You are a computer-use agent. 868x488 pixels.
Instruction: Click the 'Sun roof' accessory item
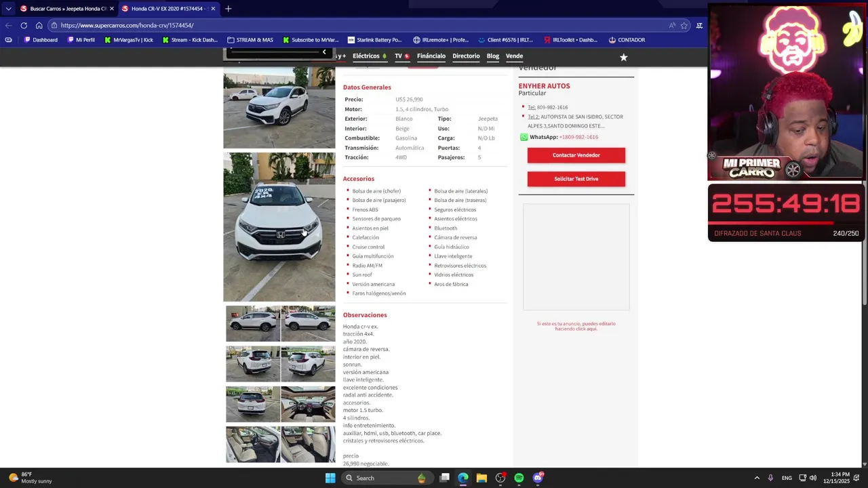coord(362,274)
